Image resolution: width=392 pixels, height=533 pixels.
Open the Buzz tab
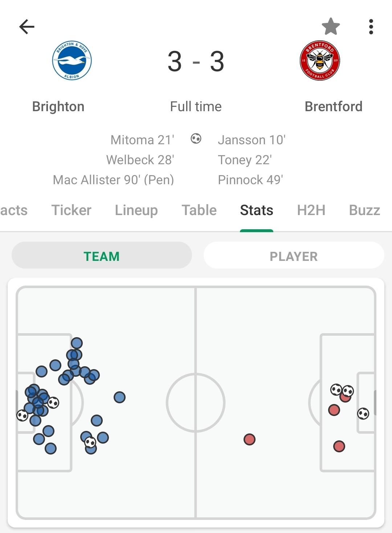(x=364, y=210)
